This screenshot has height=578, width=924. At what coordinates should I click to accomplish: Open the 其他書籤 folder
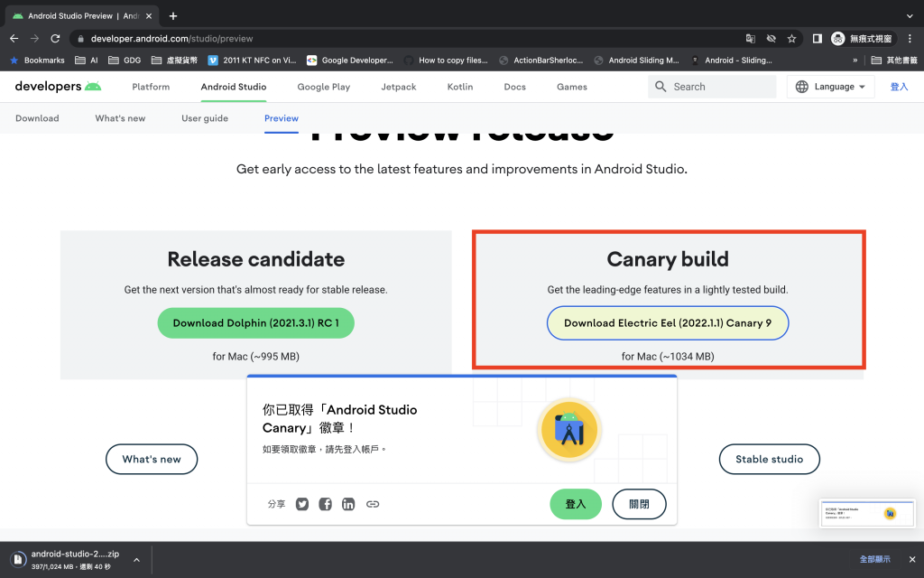(894, 61)
